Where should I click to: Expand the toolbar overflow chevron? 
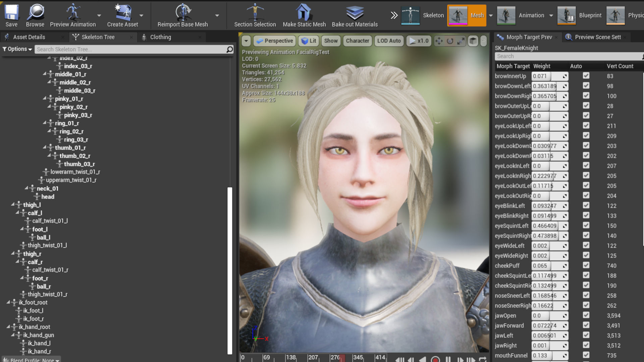[x=394, y=15]
